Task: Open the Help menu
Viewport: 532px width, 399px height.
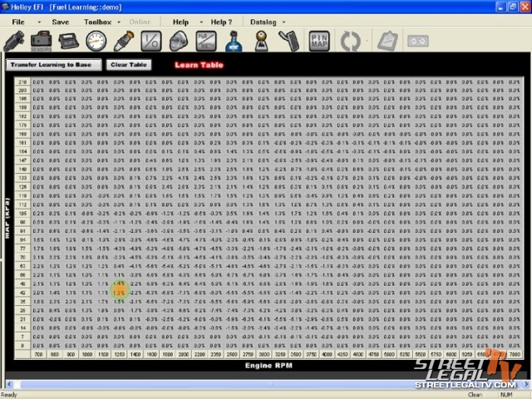Action: point(180,22)
